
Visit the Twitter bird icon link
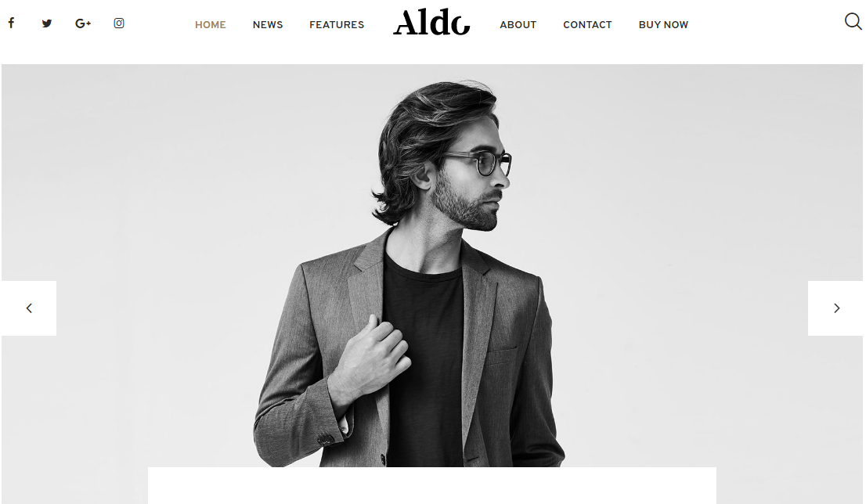(x=47, y=23)
